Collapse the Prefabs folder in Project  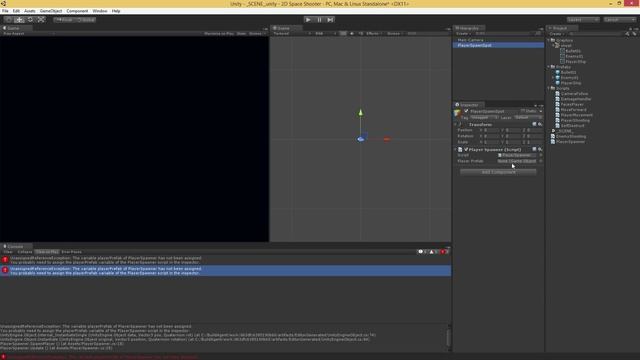point(549,67)
